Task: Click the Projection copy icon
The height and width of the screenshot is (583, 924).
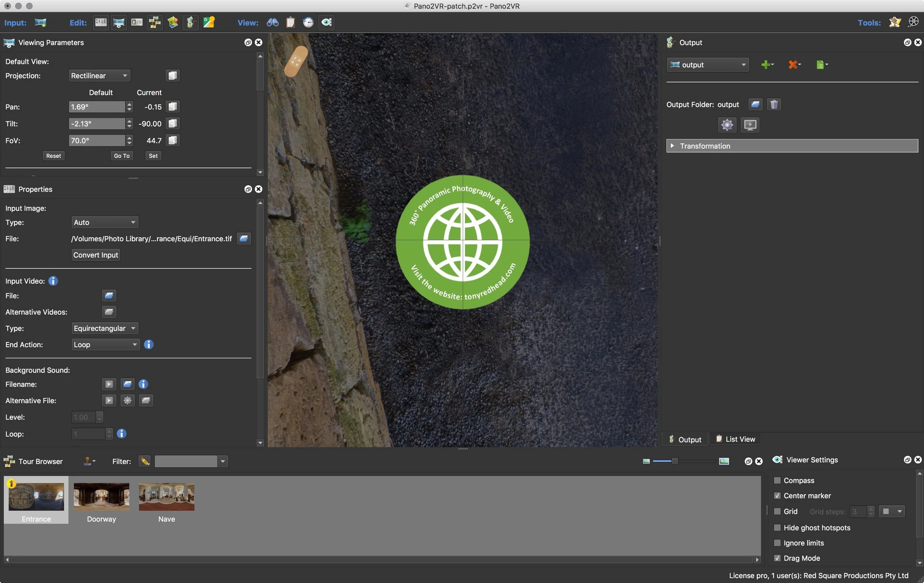Action: pos(173,76)
